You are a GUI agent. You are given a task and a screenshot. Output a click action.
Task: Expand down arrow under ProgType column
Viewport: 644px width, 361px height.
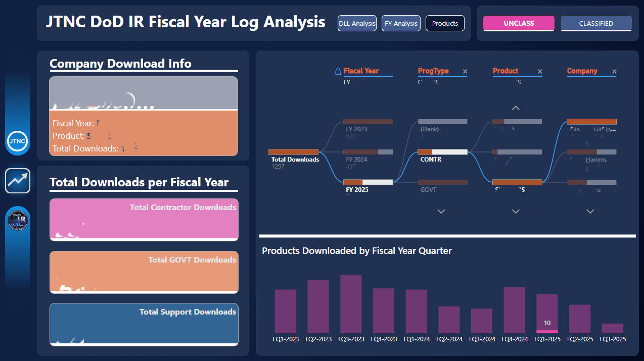[441, 212]
